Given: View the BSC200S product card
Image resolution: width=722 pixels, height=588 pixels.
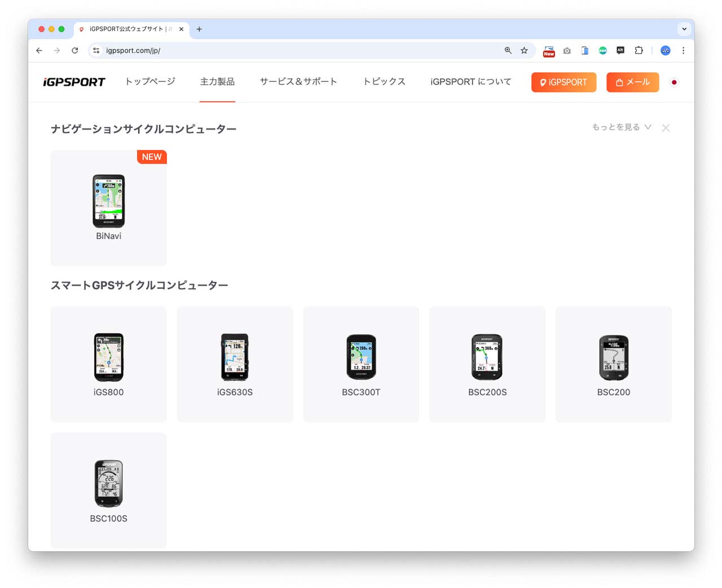Looking at the screenshot, I should 487,364.
